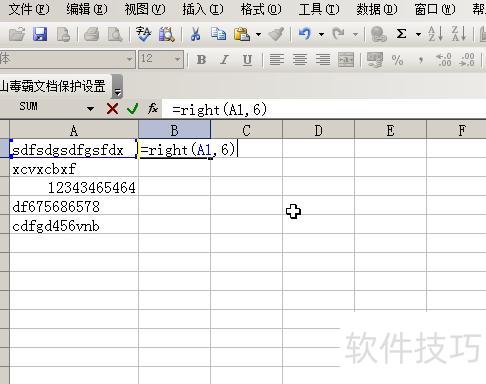The image size is (486, 384).
Task: Click cell containing sdfsdgsdfgsfdx
Action: pyautogui.click(x=74, y=149)
